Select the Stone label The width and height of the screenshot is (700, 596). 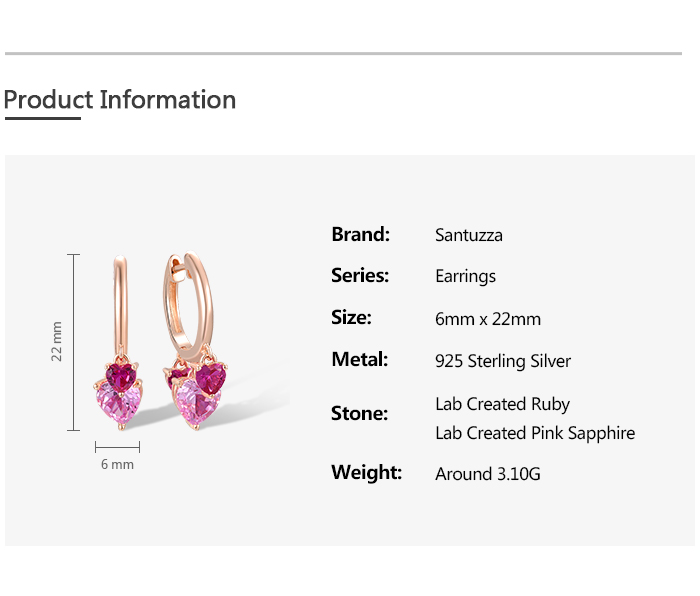pos(359,413)
